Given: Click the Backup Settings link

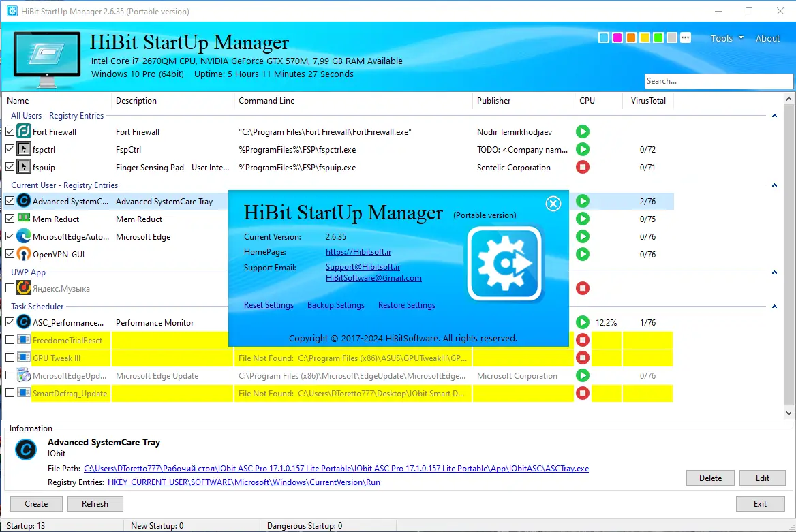Looking at the screenshot, I should point(335,305).
